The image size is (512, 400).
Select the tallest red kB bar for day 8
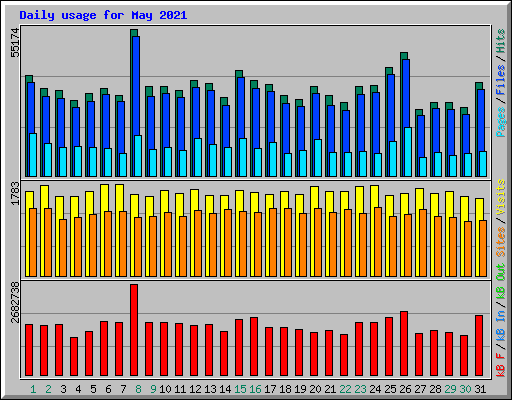pyautogui.click(x=134, y=330)
